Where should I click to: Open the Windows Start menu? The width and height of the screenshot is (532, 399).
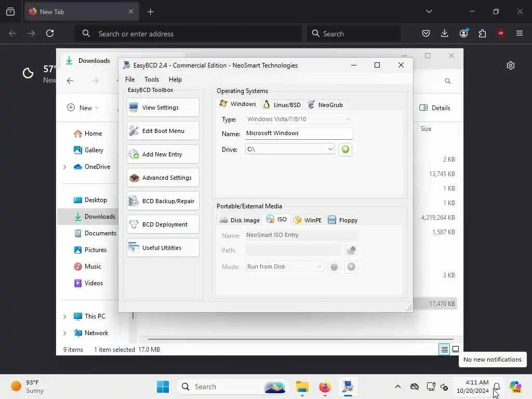coord(163,387)
